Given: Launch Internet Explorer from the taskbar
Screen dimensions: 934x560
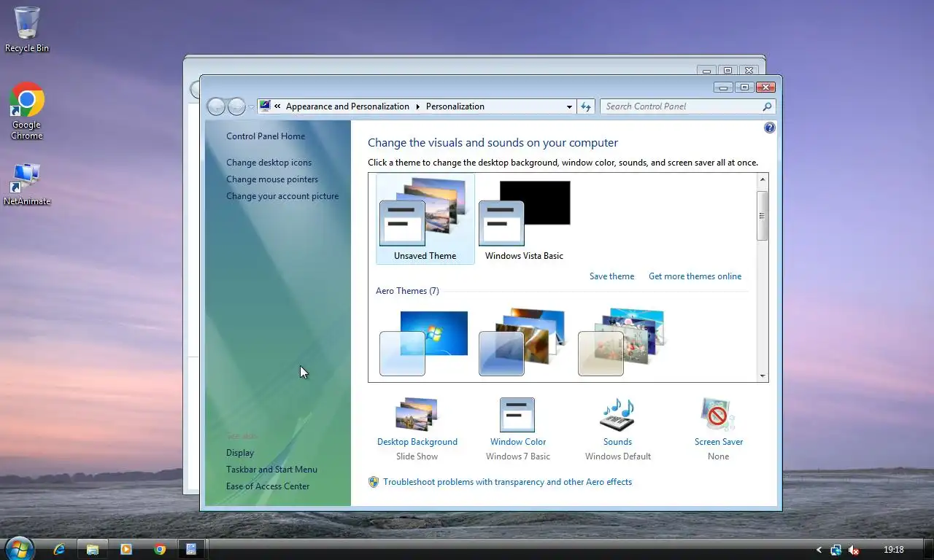Looking at the screenshot, I should pyautogui.click(x=59, y=549).
